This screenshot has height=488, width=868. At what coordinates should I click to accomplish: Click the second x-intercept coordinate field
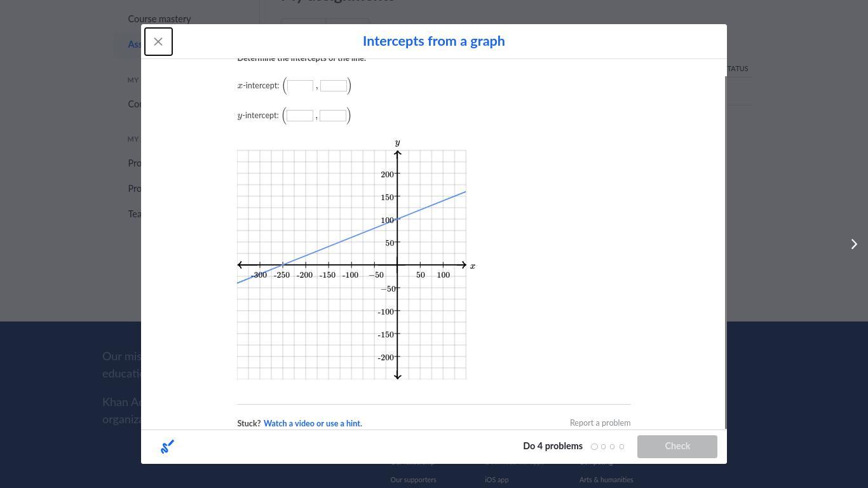[334, 86]
